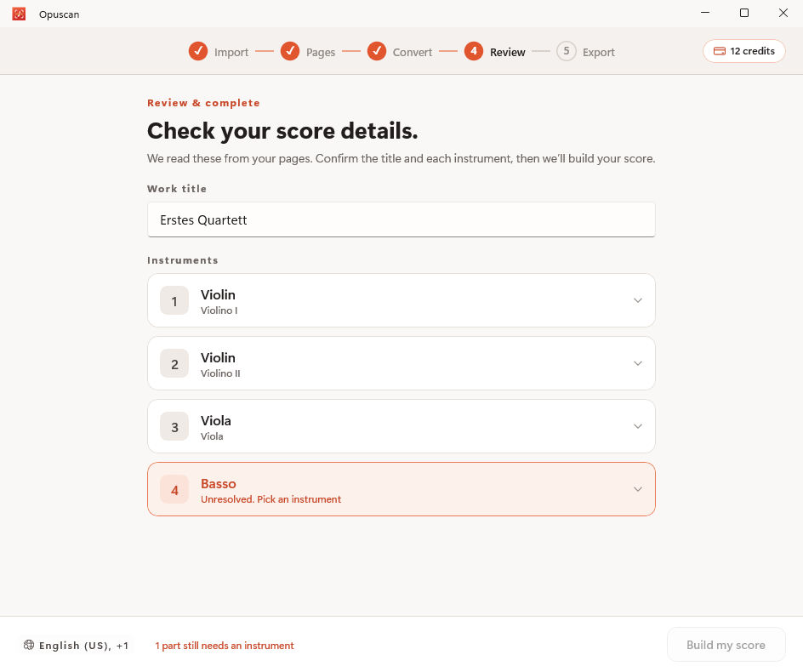Click the number 4 badge for Basso

174,490
